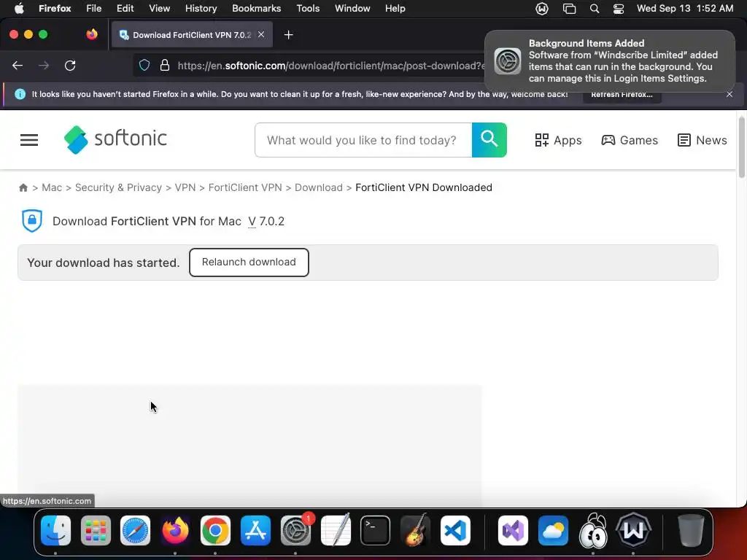Click the site security padlock icon

(165, 65)
